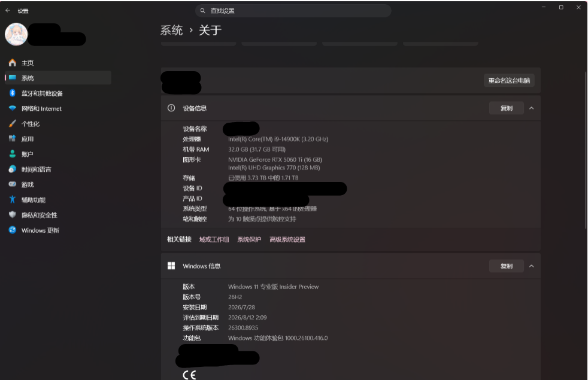Image resolution: width=588 pixels, height=380 pixels.
Task: Select 网络和 Internet menu label
Action: pos(41,108)
